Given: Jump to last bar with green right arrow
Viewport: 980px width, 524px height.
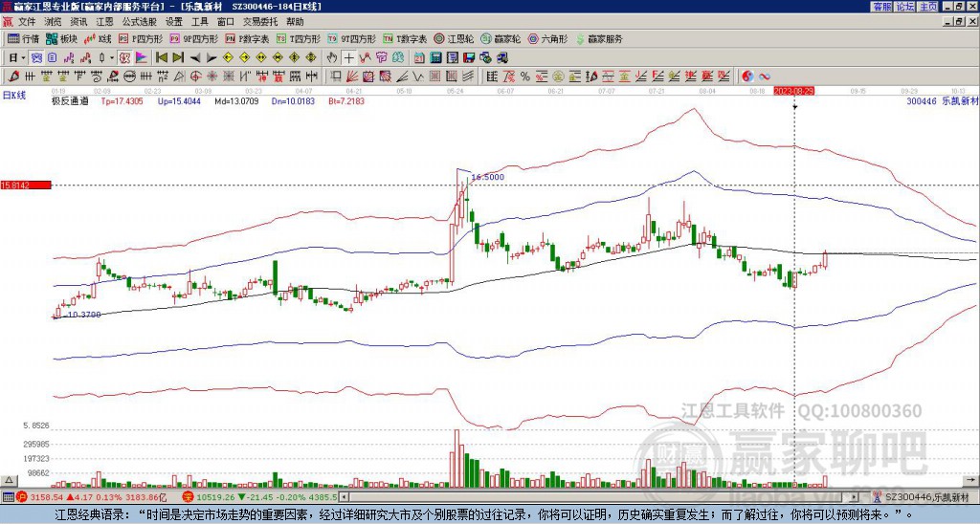Looking at the screenshot, I should point(178,58).
